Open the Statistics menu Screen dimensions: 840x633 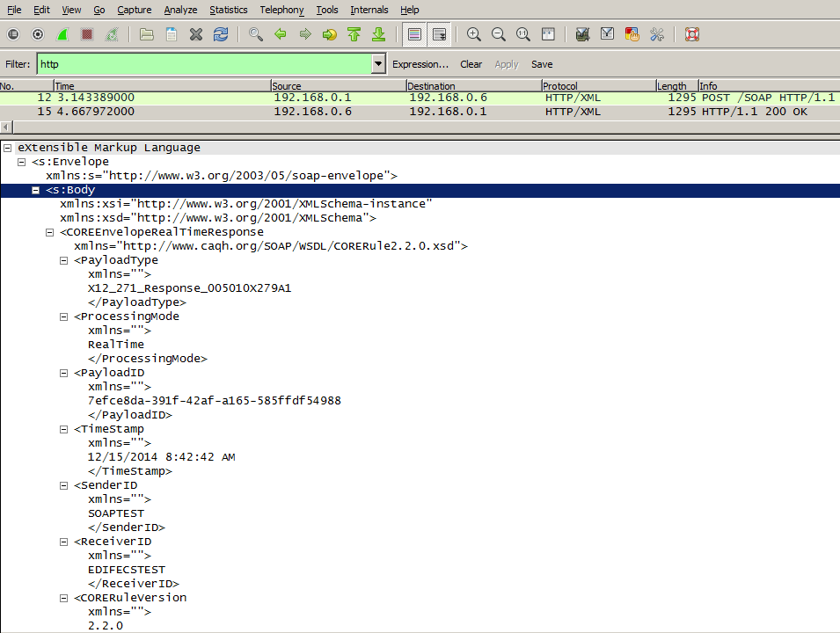tap(228, 10)
